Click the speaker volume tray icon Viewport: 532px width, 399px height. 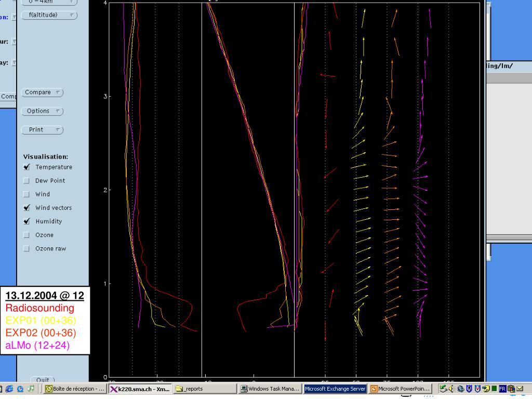tap(451, 389)
